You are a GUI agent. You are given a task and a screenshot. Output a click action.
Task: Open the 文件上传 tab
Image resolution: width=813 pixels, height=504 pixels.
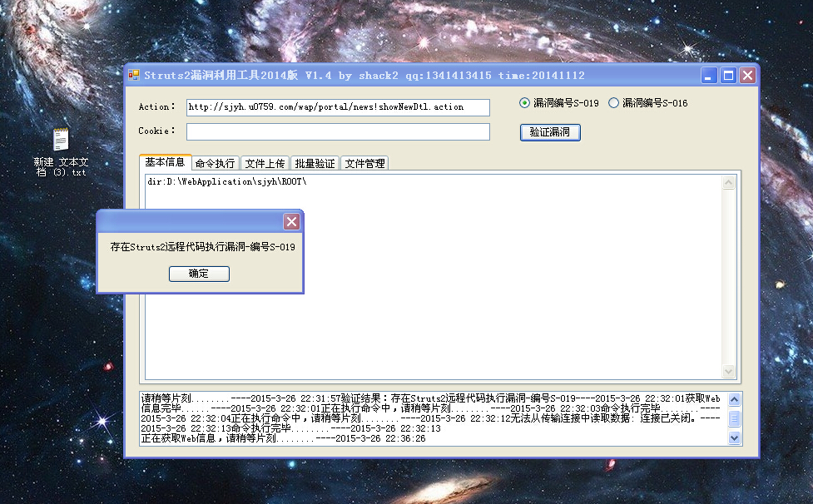pos(265,164)
